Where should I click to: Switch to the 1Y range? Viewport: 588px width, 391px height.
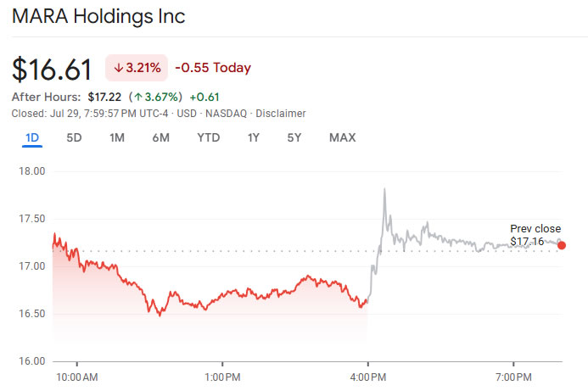(x=254, y=137)
